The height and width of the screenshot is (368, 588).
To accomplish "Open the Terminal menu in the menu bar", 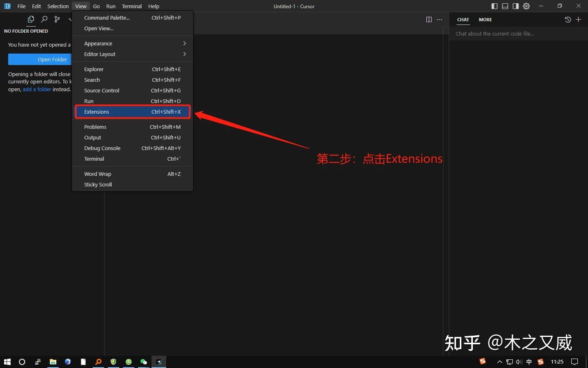I will 131,6.
